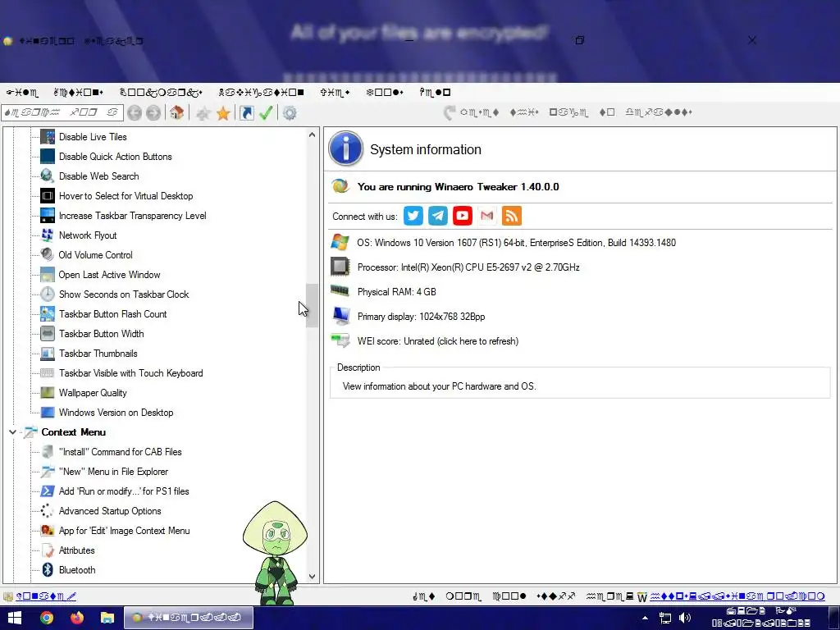Navigate forward with the right arrow button
Viewport: 840px width, 630px height.
click(x=153, y=113)
